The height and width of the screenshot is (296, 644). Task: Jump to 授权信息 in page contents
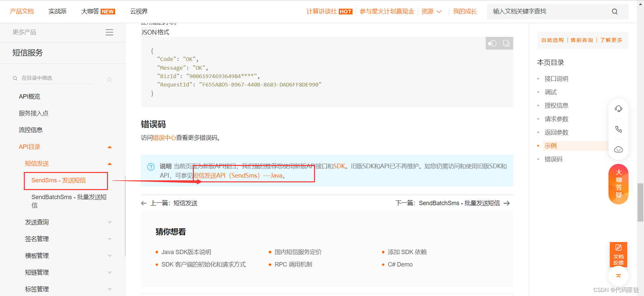click(556, 106)
